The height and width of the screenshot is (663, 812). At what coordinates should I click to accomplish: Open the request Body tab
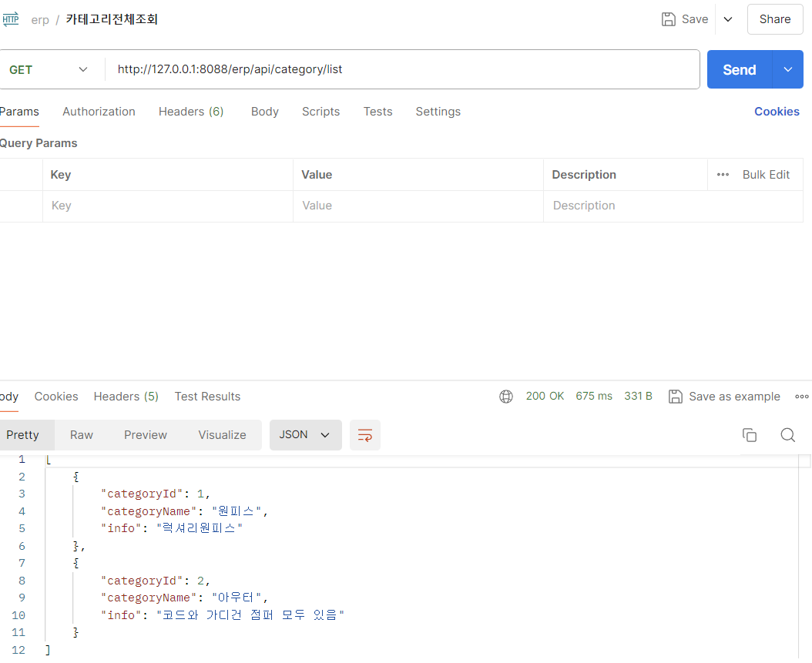[264, 112]
